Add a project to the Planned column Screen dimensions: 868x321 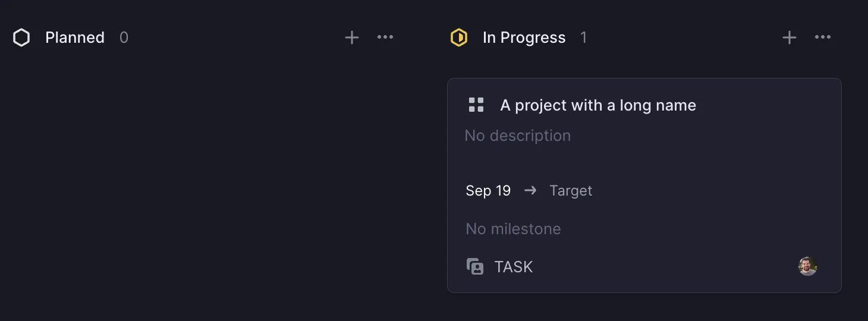(x=352, y=38)
